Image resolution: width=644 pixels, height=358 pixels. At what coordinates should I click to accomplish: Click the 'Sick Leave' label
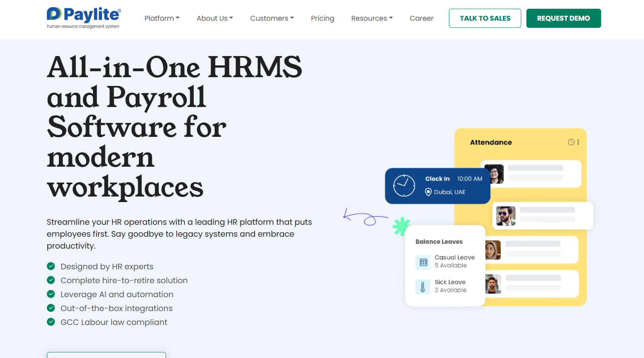[x=450, y=282]
